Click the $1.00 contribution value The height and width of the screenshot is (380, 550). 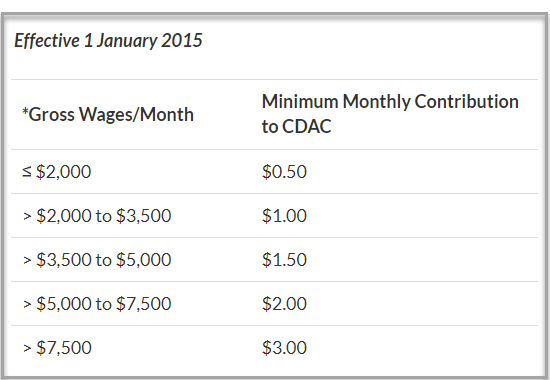[x=284, y=215]
